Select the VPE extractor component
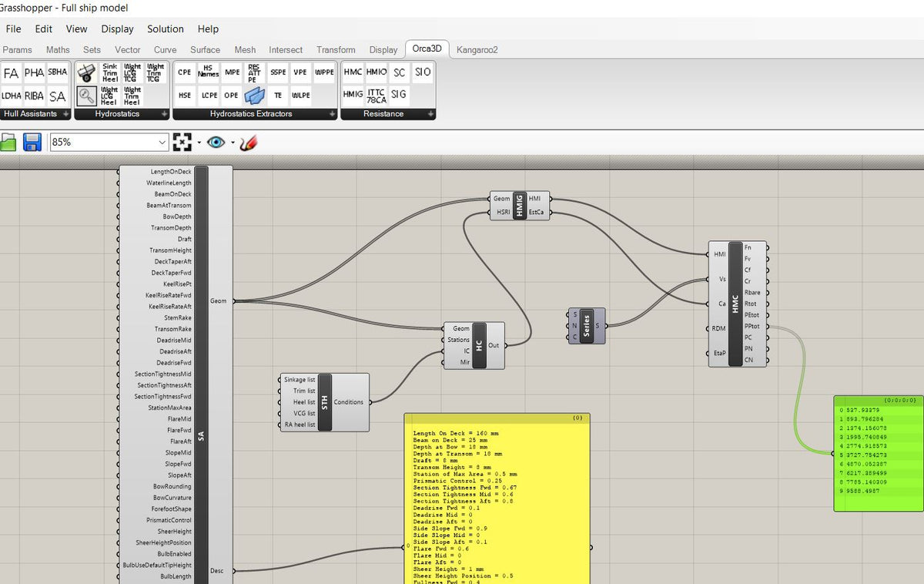 pos(300,72)
